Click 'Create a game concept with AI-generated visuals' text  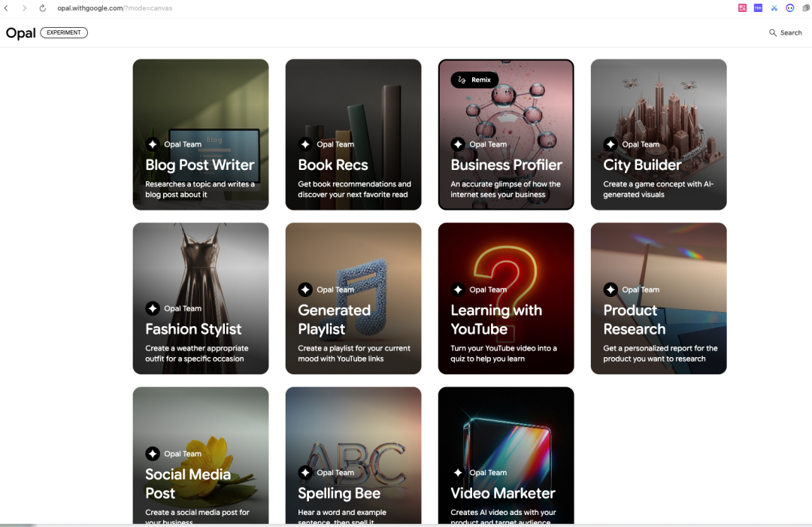click(x=658, y=189)
